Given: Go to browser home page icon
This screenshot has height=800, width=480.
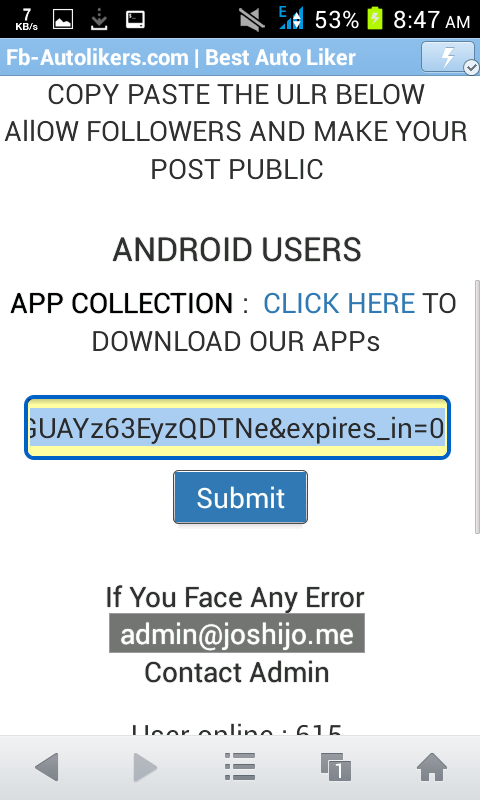Looking at the screenshot, I should pos(432,766).
